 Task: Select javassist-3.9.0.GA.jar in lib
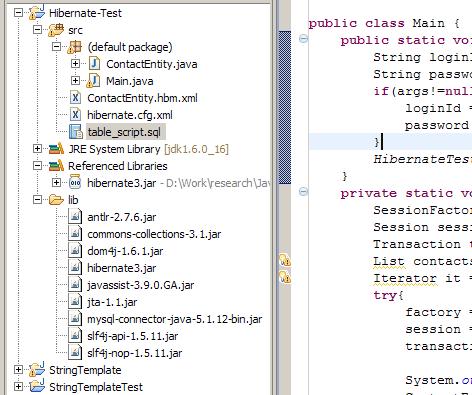tap(141, 285)
